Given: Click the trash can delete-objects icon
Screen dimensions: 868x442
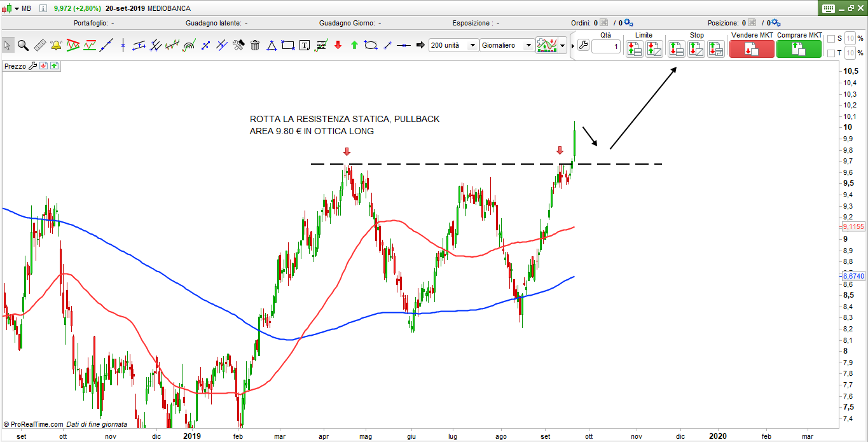Looking at the screenshot, I should coord(255,45).
